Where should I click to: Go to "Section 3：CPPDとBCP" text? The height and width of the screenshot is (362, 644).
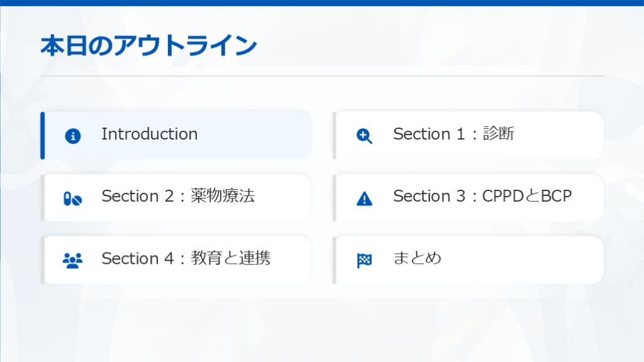pyautogui.click(x=482, y=196)
